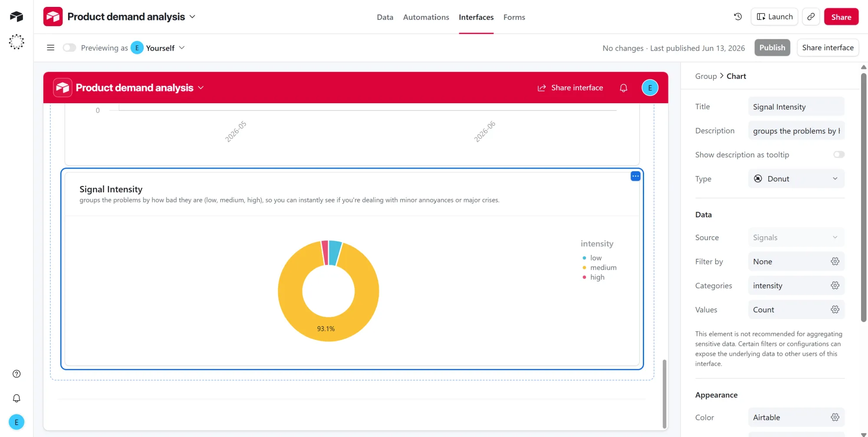Open the Forms tab
The width and height of the screenshot is (868, 437).
514,17
